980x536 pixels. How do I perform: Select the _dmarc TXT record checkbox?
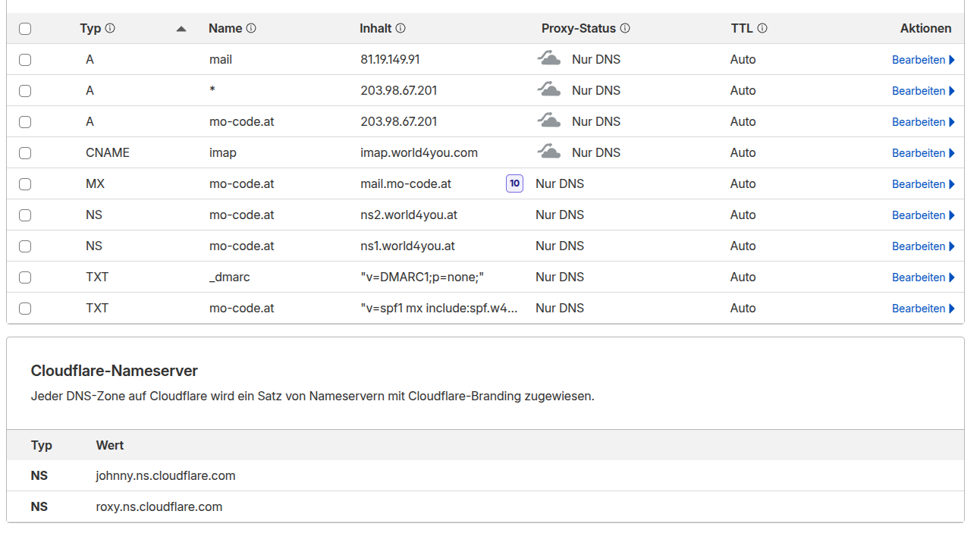coord(25,277)
